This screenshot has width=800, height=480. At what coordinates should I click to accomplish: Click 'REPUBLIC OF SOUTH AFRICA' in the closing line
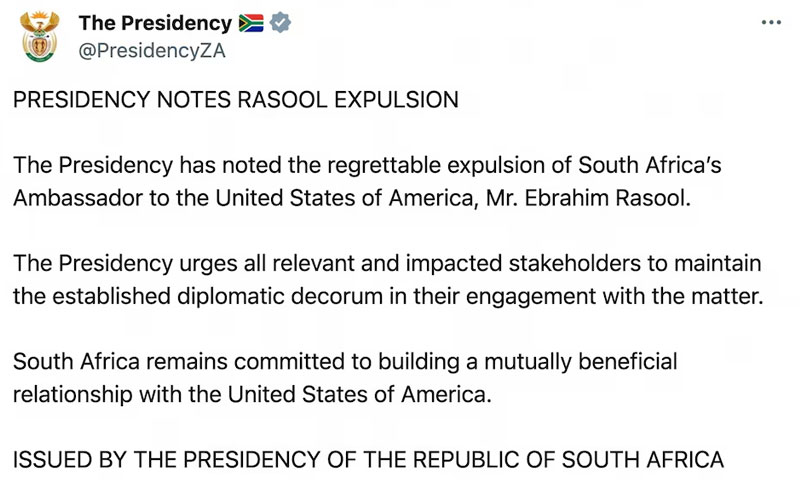[x=569, y=460]
